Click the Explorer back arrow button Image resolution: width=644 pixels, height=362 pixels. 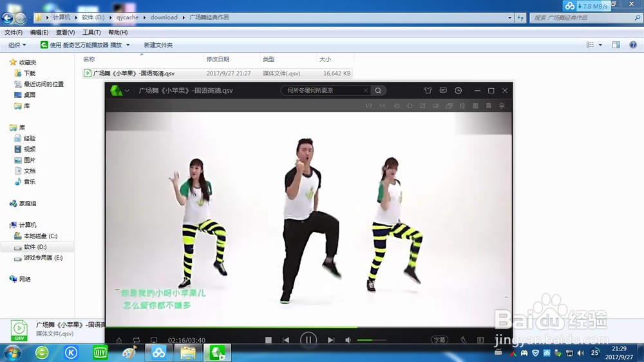click(x=7, y=17)
